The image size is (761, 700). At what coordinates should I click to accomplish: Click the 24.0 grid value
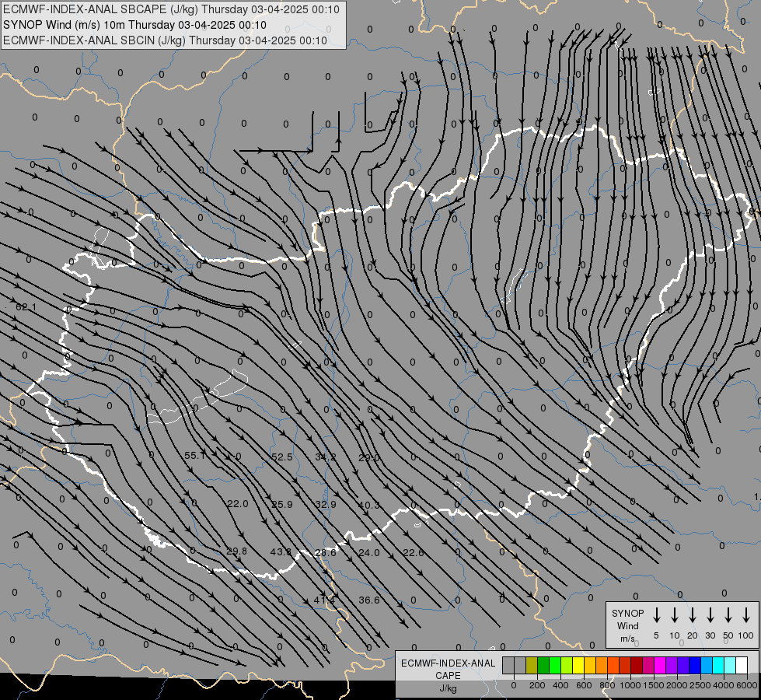click(369, 553)
